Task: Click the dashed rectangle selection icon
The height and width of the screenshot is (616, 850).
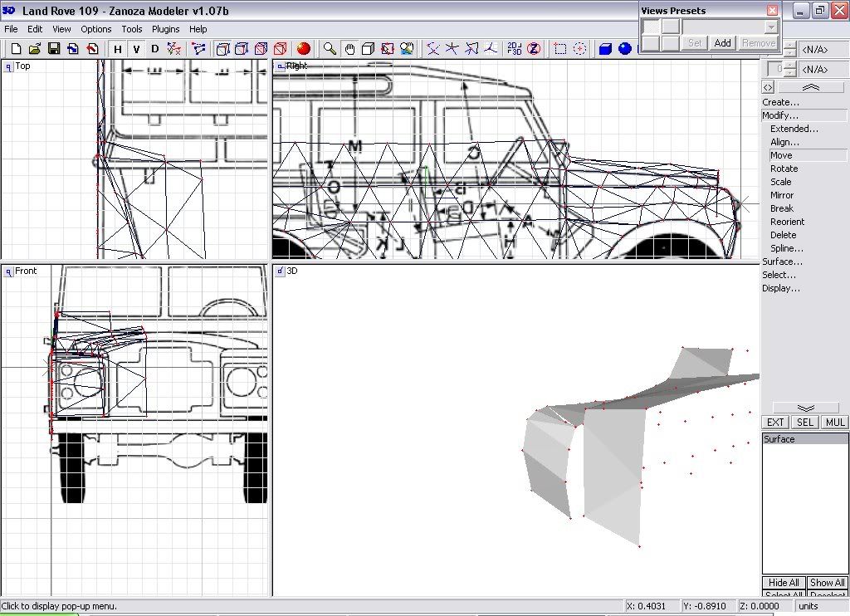Action: pos(560,49)
